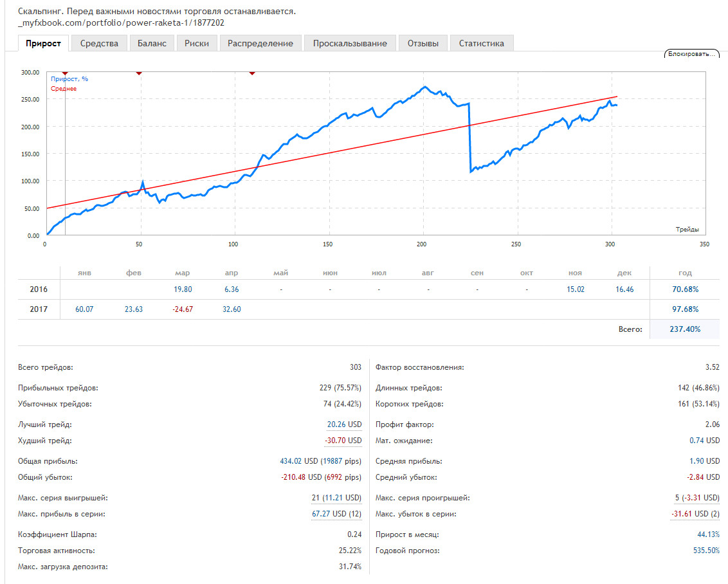Viewport: 728px width, 584px height.
Task: Click the мар month column header
Action: (183, 273)
